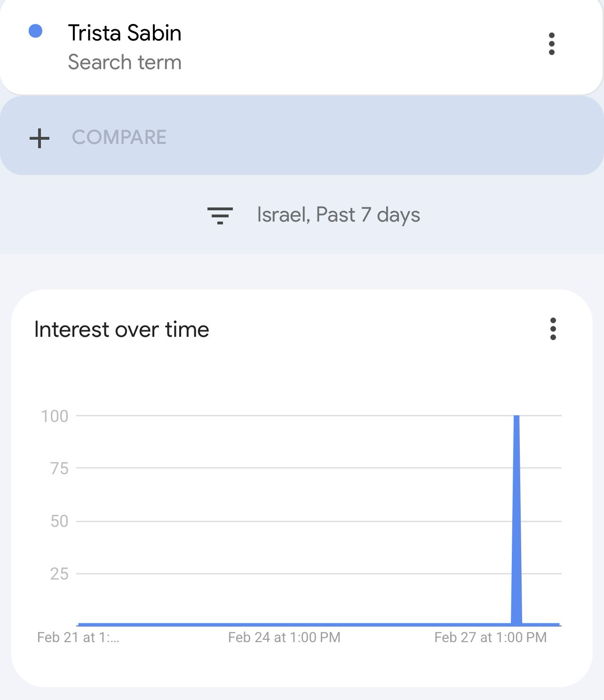Edit the Trista Sabin search term
604x700 pixels.
click(125, 33)
